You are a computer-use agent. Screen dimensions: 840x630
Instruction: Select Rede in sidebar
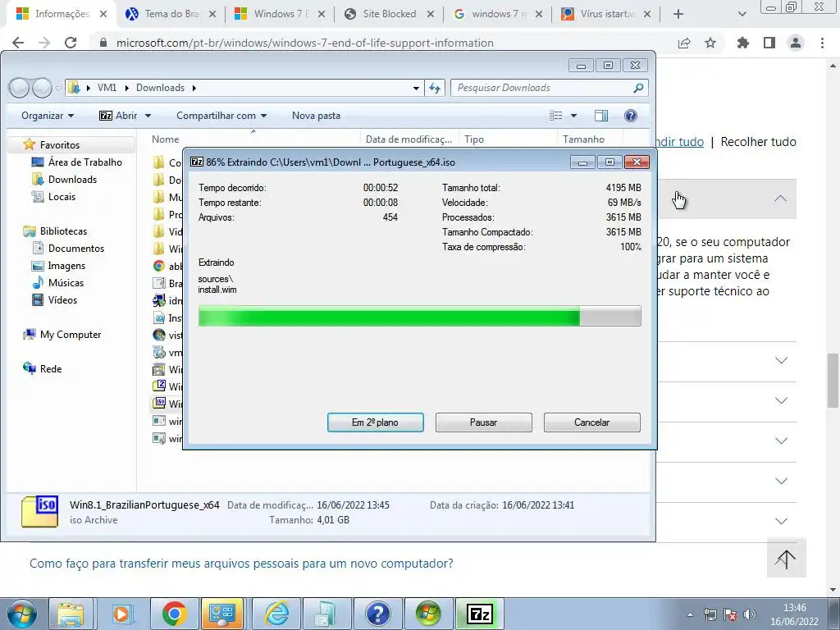tap(42, 369)
